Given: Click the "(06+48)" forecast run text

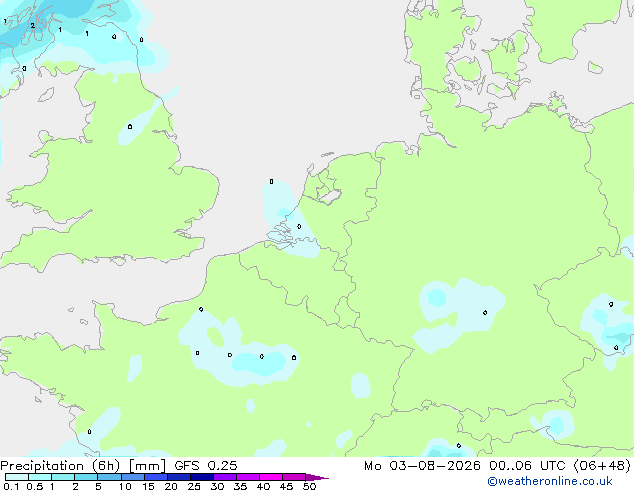Looking at the screenshot, I should (602, 466).
